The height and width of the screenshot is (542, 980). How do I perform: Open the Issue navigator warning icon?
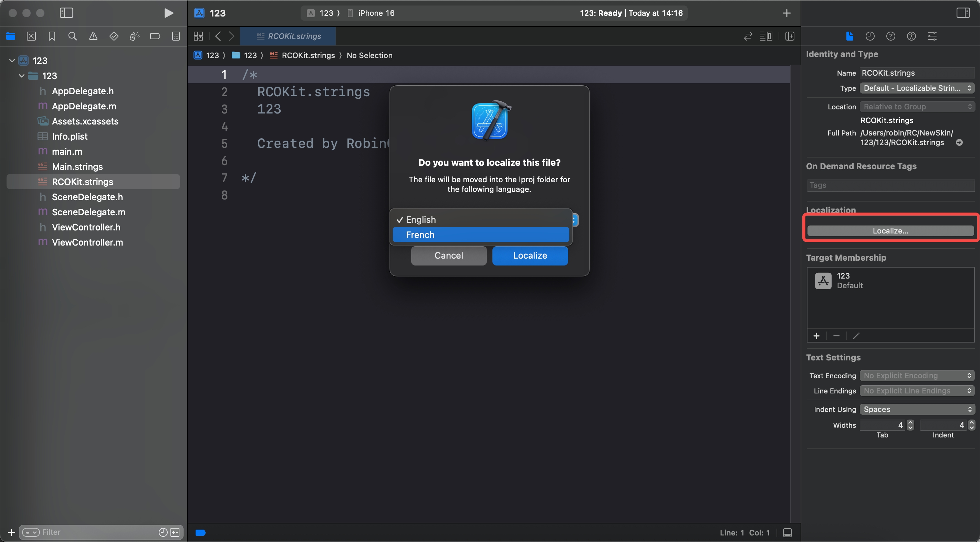click(93, 36)
